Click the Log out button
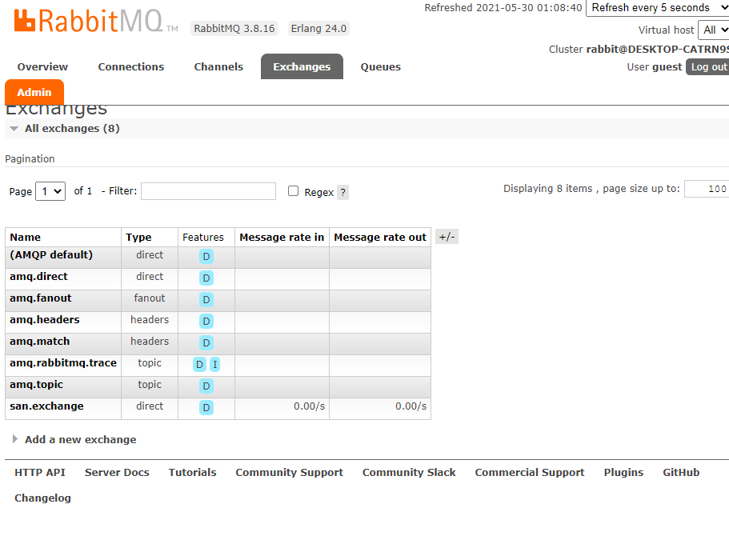The height and width of the screenshot is (560, 729). point(707,66)
